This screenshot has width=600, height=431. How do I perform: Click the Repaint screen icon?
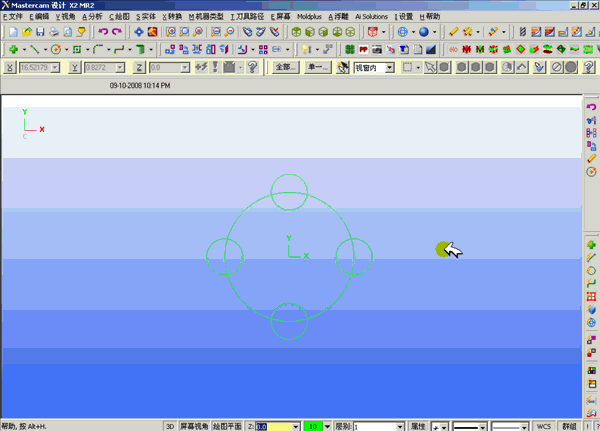point(153,32)
